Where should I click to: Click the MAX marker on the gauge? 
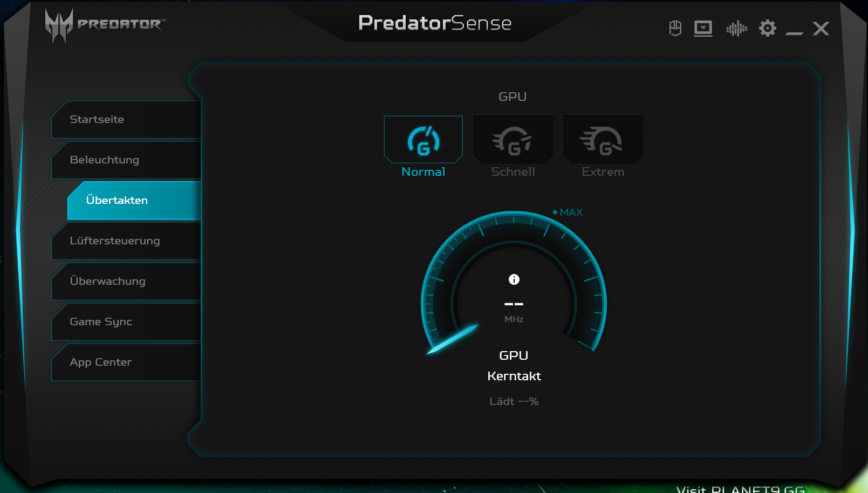(x=568, y=213)
